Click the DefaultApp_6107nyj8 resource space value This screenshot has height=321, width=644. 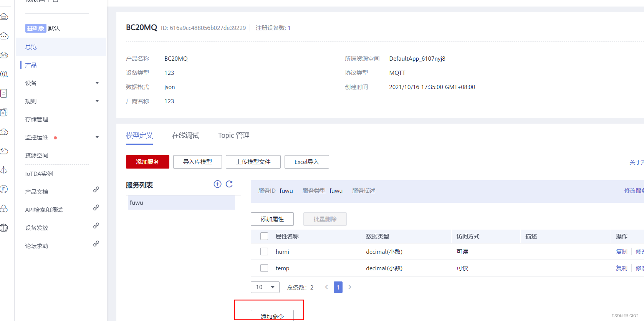pyautogui.click(x=417, y=59)
